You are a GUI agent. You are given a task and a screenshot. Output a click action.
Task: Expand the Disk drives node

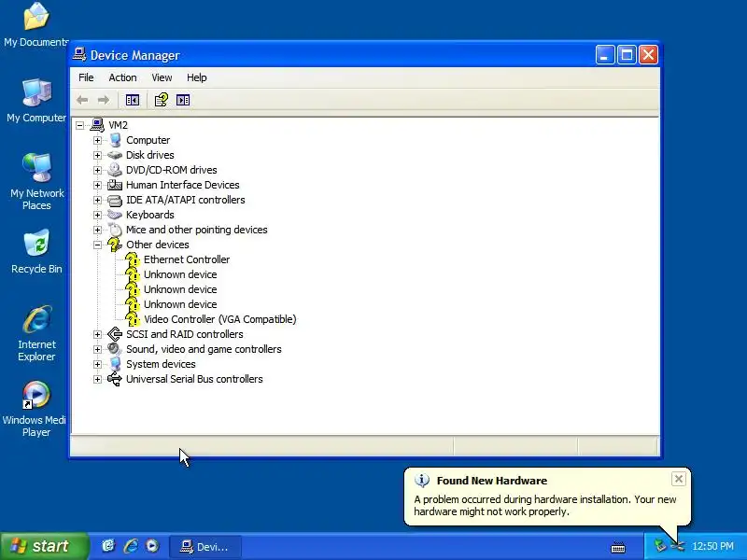point(98,155)
